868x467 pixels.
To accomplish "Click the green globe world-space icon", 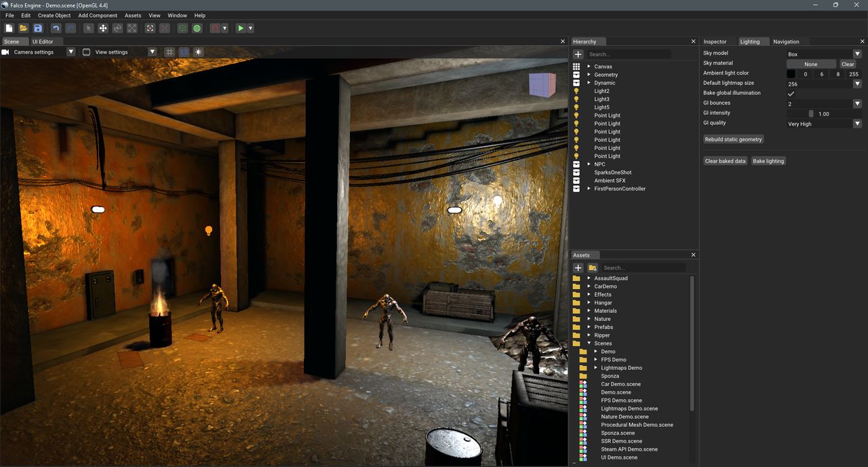I will 197,29.
